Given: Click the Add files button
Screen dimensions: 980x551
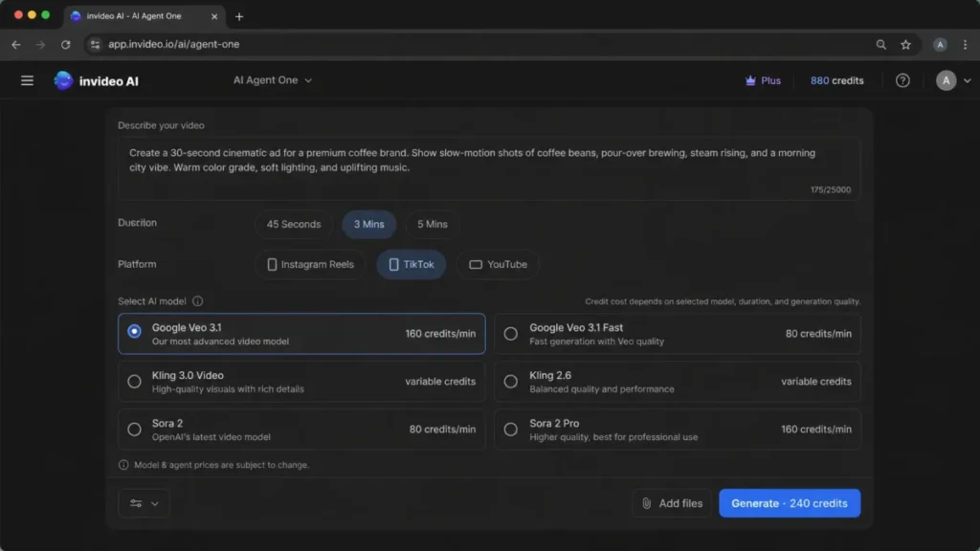Looking at the screenshot, I should 672,503.
